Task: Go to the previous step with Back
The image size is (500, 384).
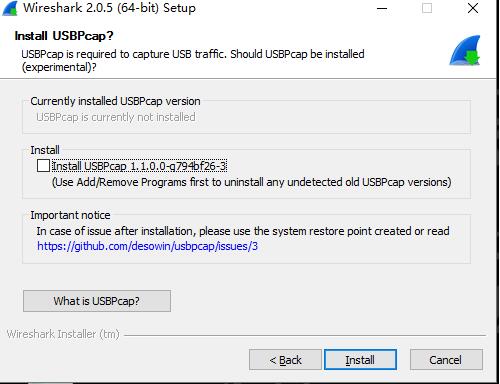Action: point(285,360)
